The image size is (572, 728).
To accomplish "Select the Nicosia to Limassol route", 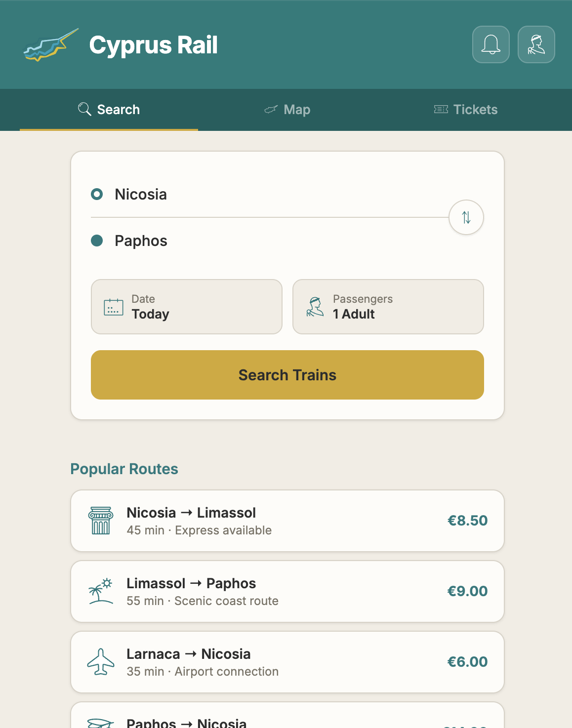I will 287,521.
